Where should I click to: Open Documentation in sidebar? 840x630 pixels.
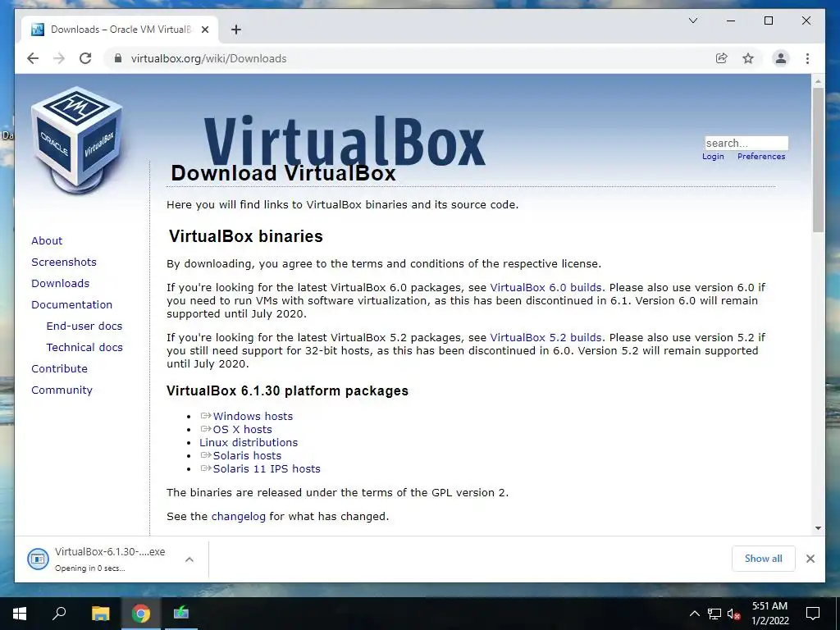click(72, 305)
